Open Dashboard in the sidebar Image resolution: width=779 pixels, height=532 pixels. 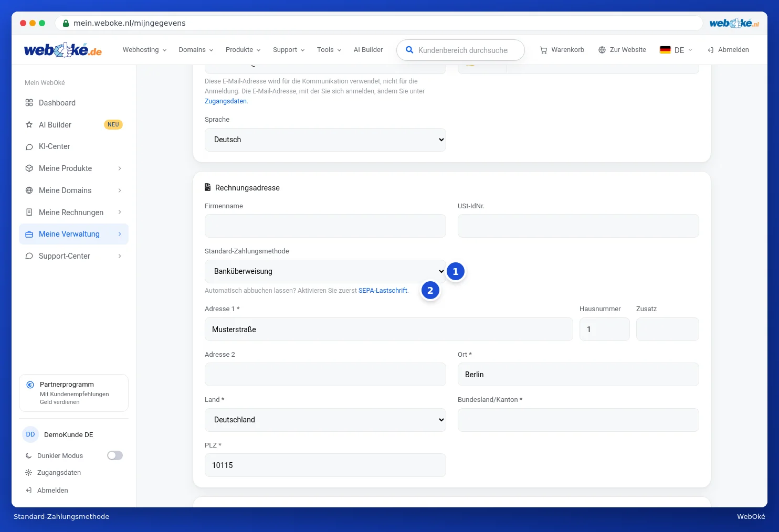(73, 103)
